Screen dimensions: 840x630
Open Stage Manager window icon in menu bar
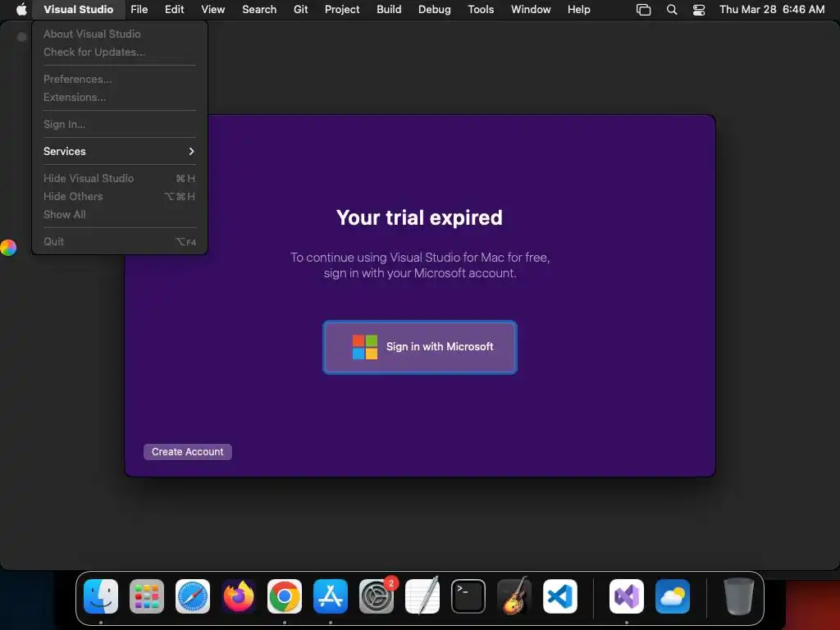(x=643, y=10)
